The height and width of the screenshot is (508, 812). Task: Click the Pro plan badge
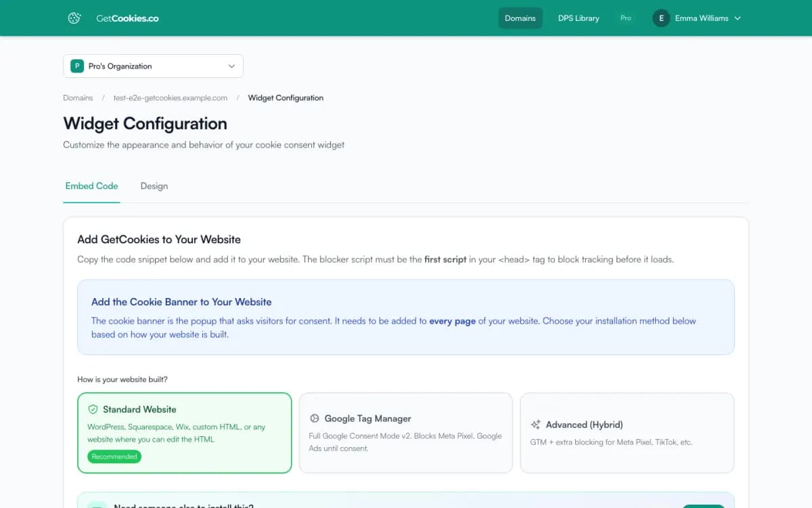point(626,18)
